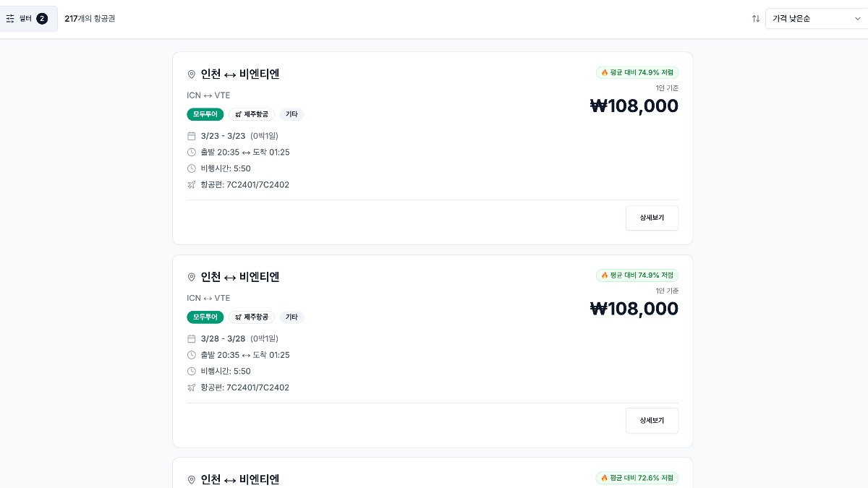Click the fire icon on 74.9% 저렴 badge
The width and height of the screenshot is (868, 488).
(605, 72)
